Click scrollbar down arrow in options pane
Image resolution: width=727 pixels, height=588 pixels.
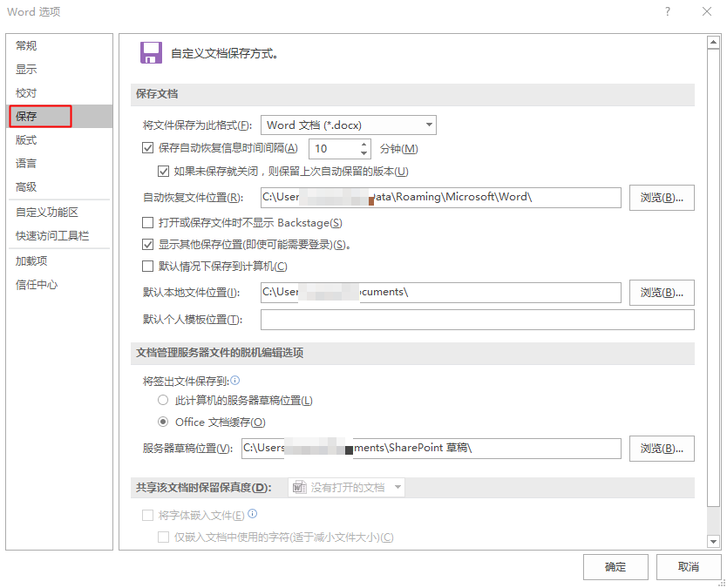coord(713,541)
